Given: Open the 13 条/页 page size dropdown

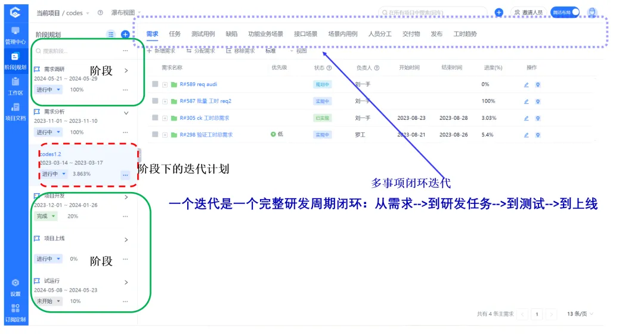Looking at the screenshot, I should point(580,314).
